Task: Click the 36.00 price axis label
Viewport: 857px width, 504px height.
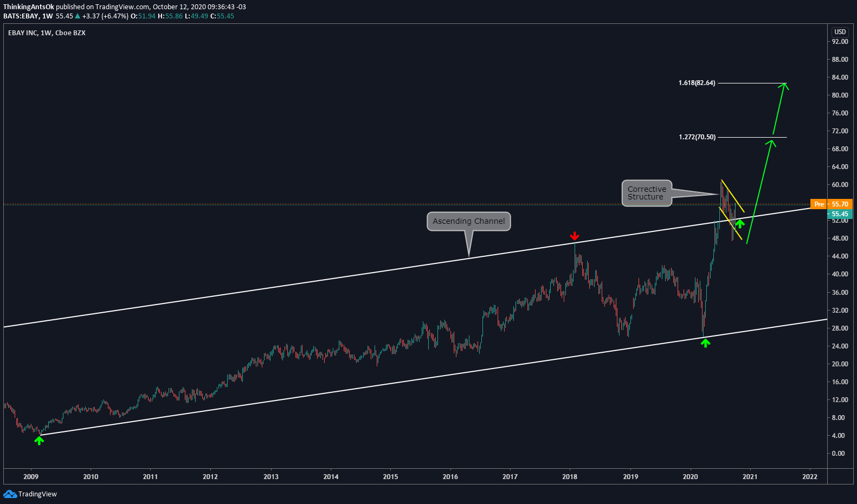Action: (840, 293)
